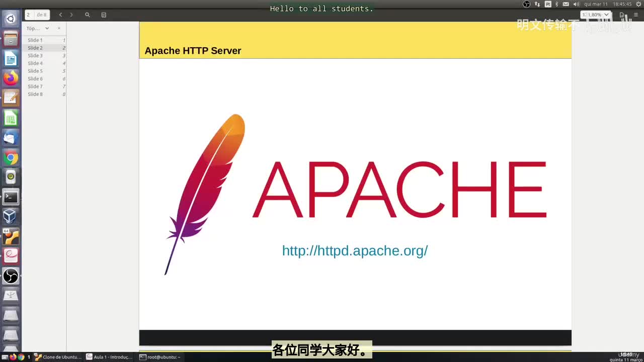Launch VirtualBox from the dock
Image resolution: width=644 pixels, height=362 pixels.
[x=11, y=216]
